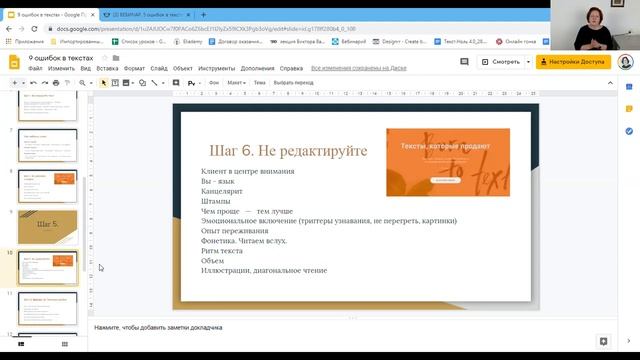Click browser back arrow
The width and height of the screenshot is (640, 360).
click(x=9, y=29)
